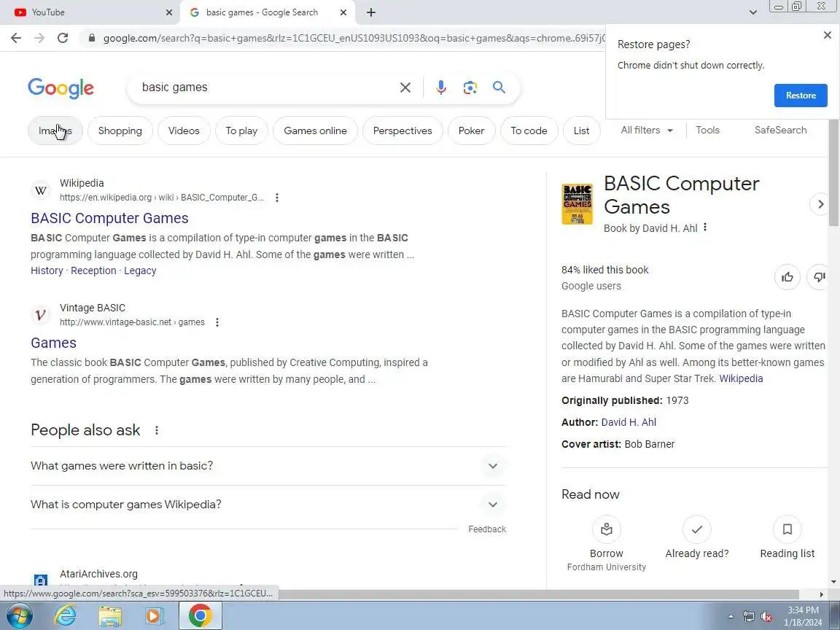The height and width of the screenshot is (630, 840).
Task: Click the Google logo
Action: (x=61, y=88)
